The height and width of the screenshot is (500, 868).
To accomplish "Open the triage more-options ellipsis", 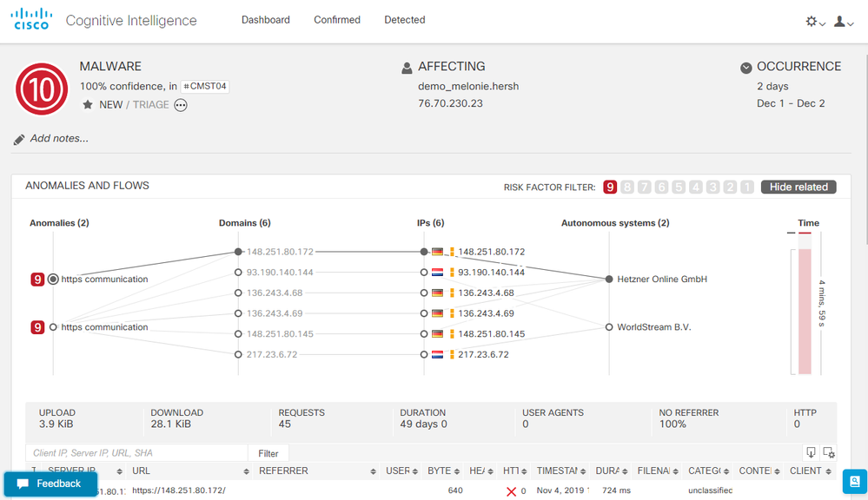I will 181,105.
